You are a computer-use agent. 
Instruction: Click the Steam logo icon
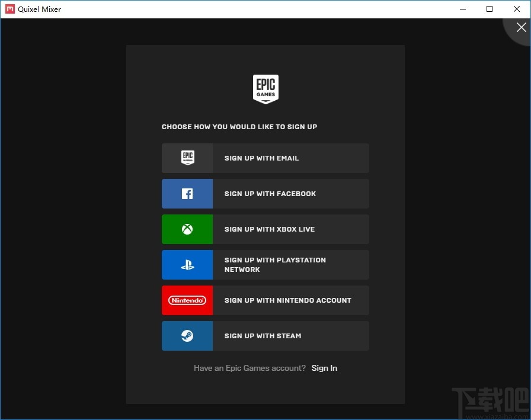point(187,336)
